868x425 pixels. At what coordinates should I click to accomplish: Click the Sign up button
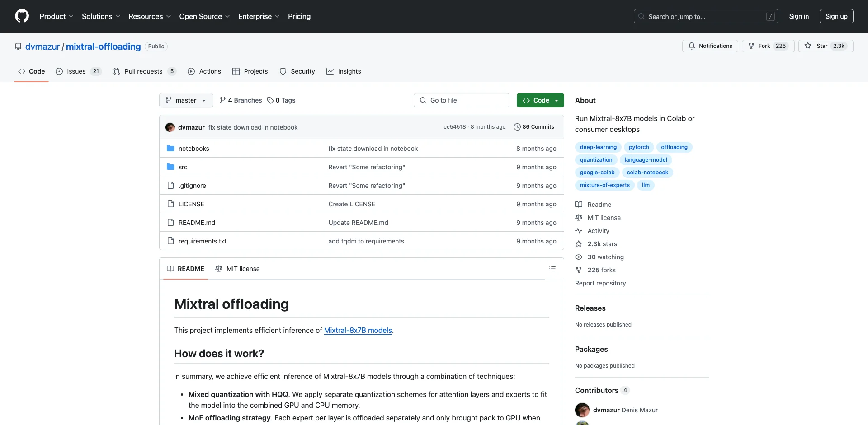(x=836, y=16)
